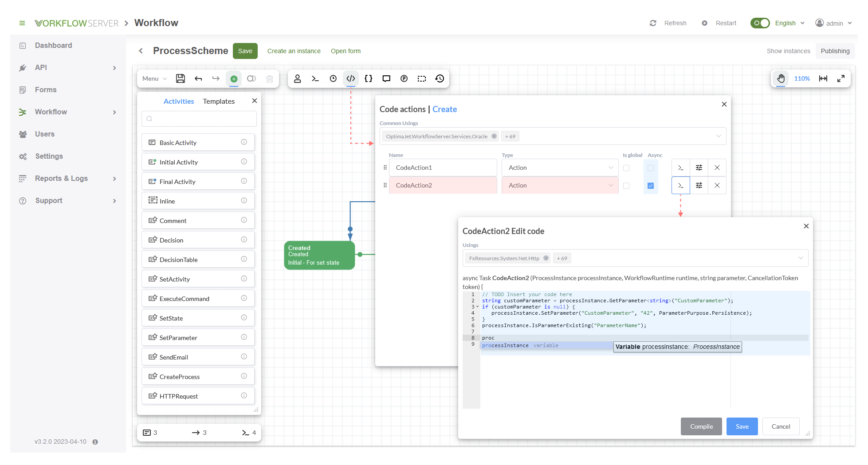Click the 110% zoom level
This screenshot has width=868, height=465.
[802, 78]
